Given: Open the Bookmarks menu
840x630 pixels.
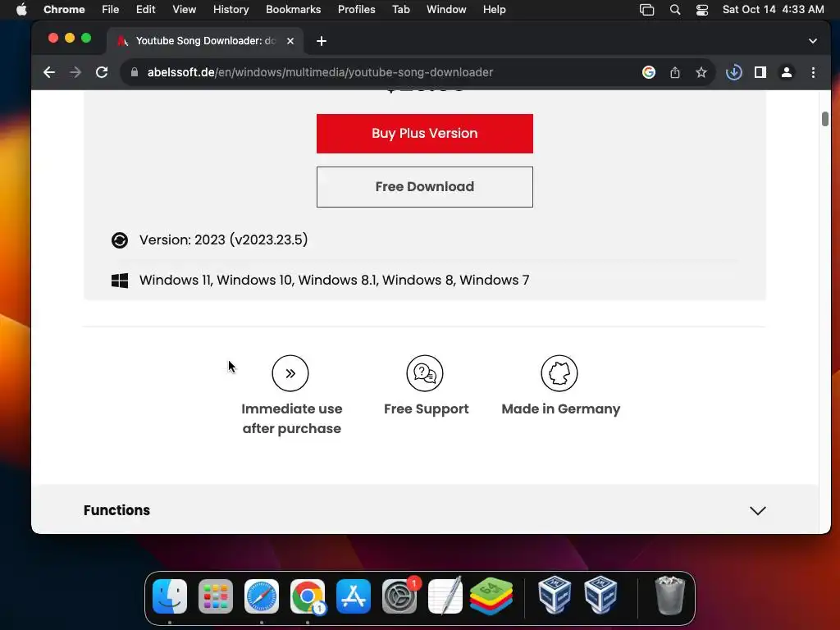Looking at the screenshot, I should click(294, 10).
